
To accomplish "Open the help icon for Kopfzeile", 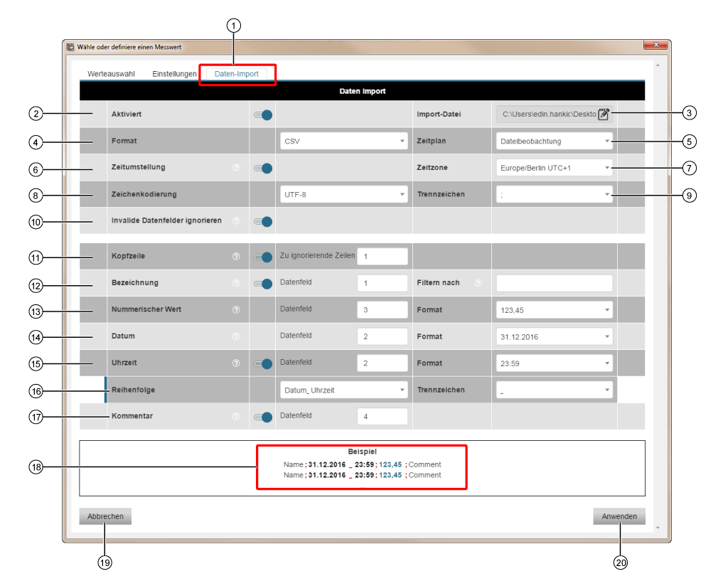I will click(x=236, y=257).
